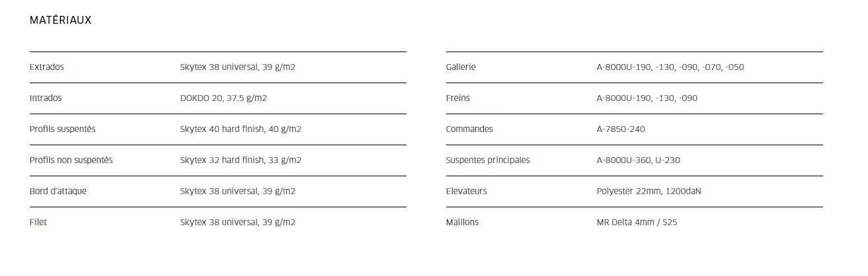Screen dimensions: 868x276
Task: Click the MATÉRIAUX section heading
Action: click(60, 20)
